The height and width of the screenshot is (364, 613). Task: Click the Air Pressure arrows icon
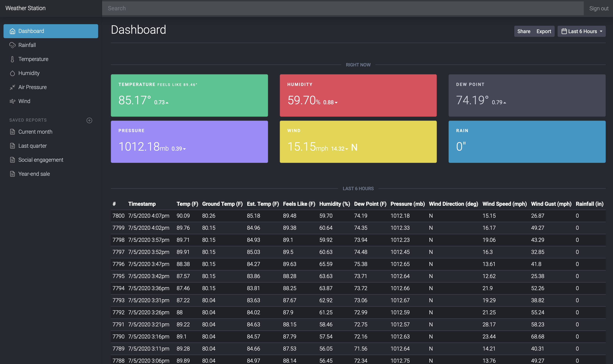coord(12,87)
